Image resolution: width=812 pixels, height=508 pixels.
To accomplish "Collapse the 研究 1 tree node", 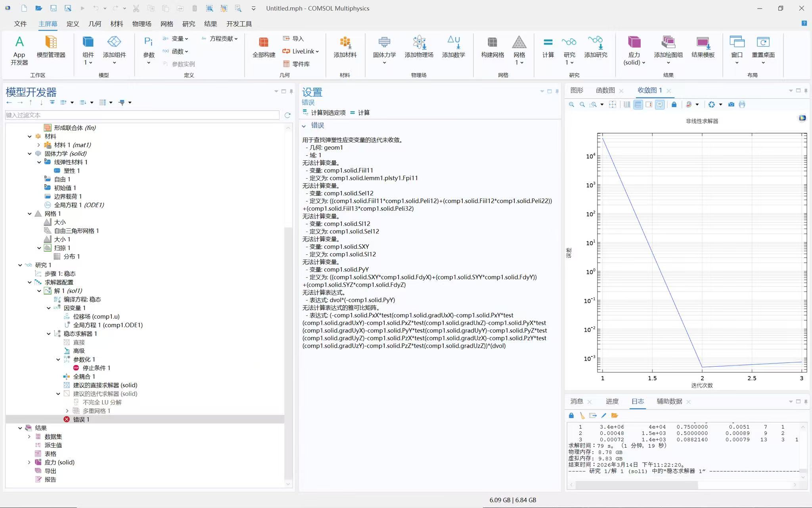I will pyautogui.click(x=20, y=265).
